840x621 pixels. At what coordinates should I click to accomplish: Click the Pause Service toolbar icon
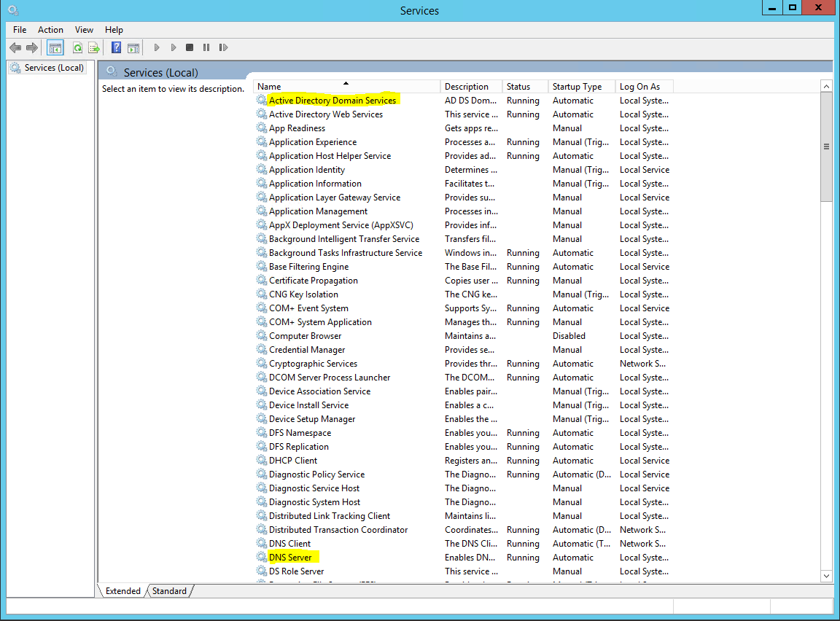[206, 47]
